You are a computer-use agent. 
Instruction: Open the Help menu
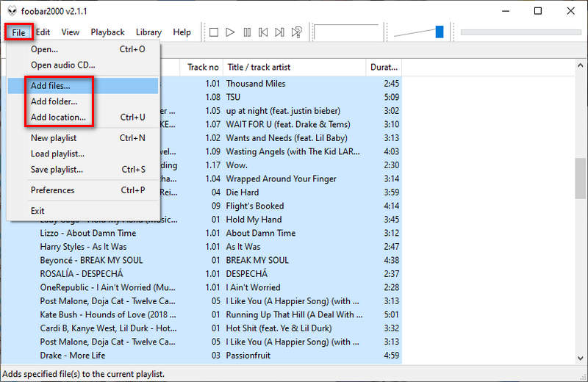coord(182,32)
